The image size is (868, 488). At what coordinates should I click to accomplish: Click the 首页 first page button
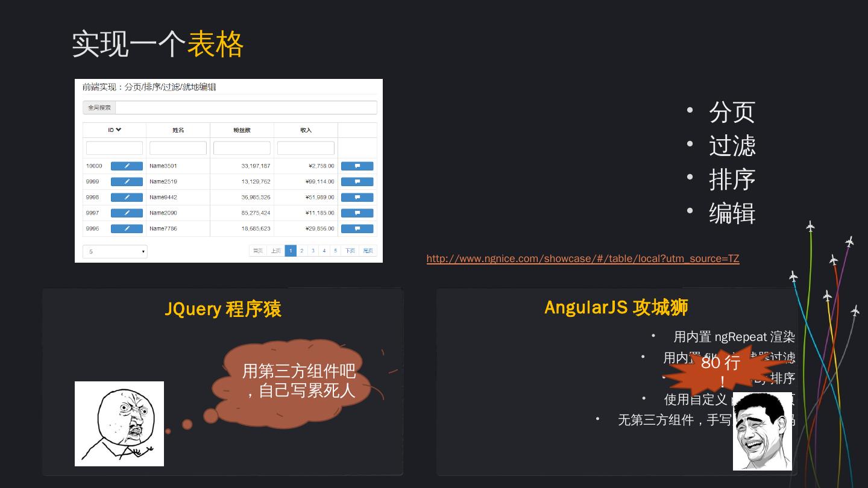(258, 251)
